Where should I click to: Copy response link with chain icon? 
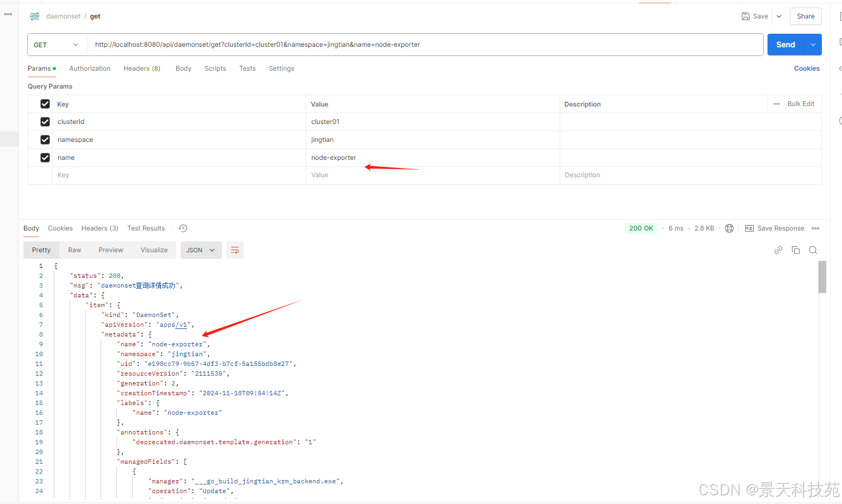click(778, 250)
